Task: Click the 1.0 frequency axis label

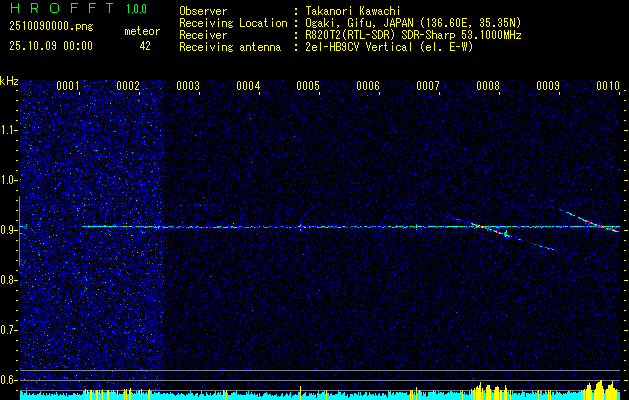Action: pyautogui.click(x=9, y=181)
